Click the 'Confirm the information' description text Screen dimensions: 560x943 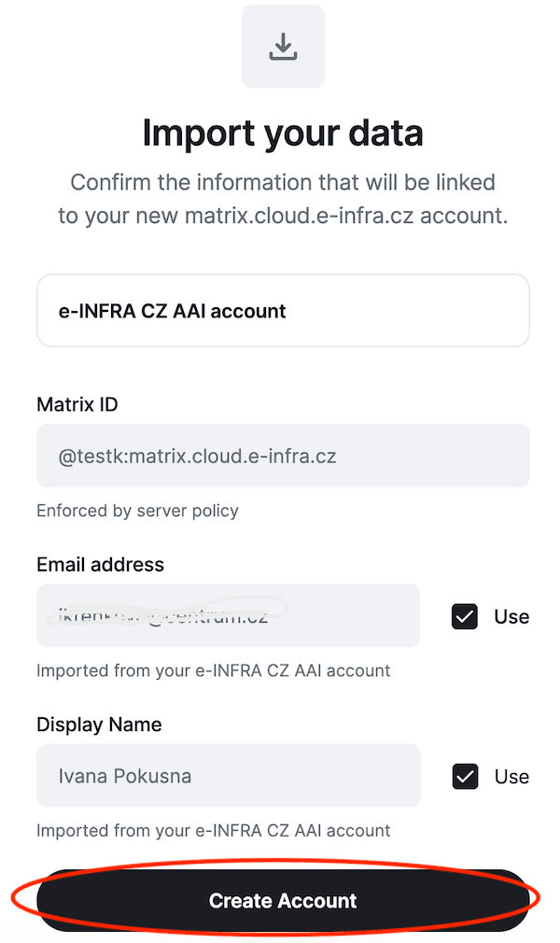click(283, 199)
